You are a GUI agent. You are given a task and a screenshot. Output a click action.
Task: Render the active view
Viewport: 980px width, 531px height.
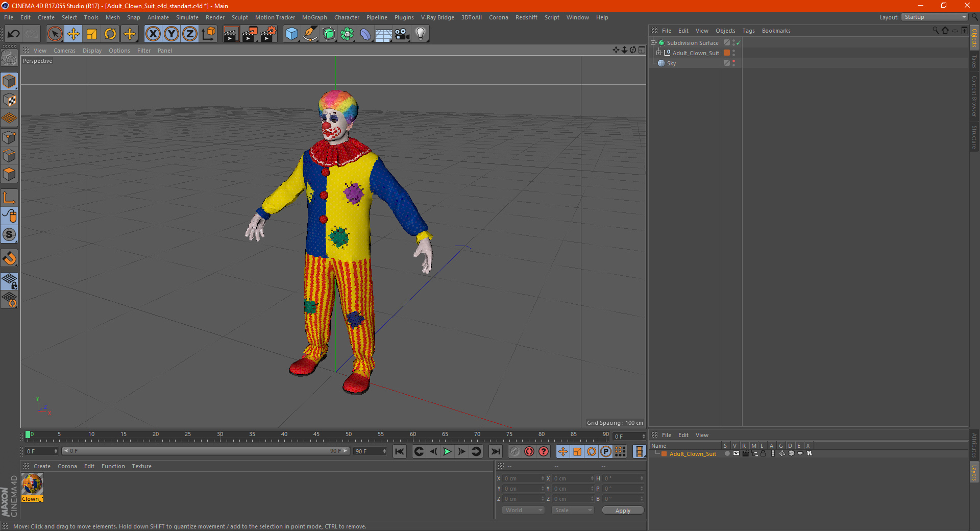231,34
